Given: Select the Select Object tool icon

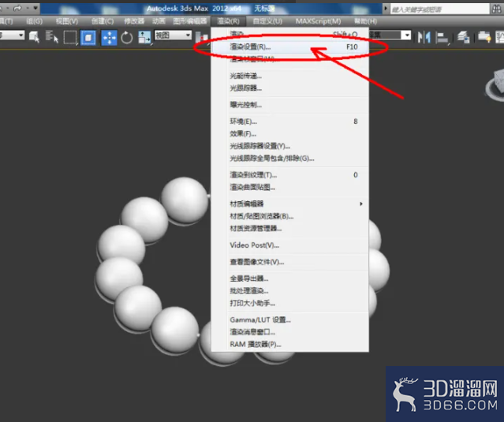Looking at the screenshot, I should tap(34, 37).
